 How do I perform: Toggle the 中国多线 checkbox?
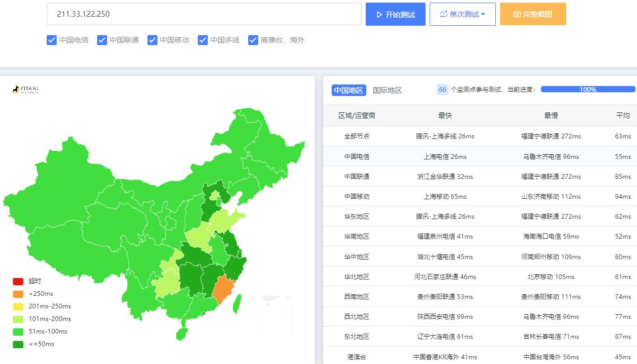203,40
